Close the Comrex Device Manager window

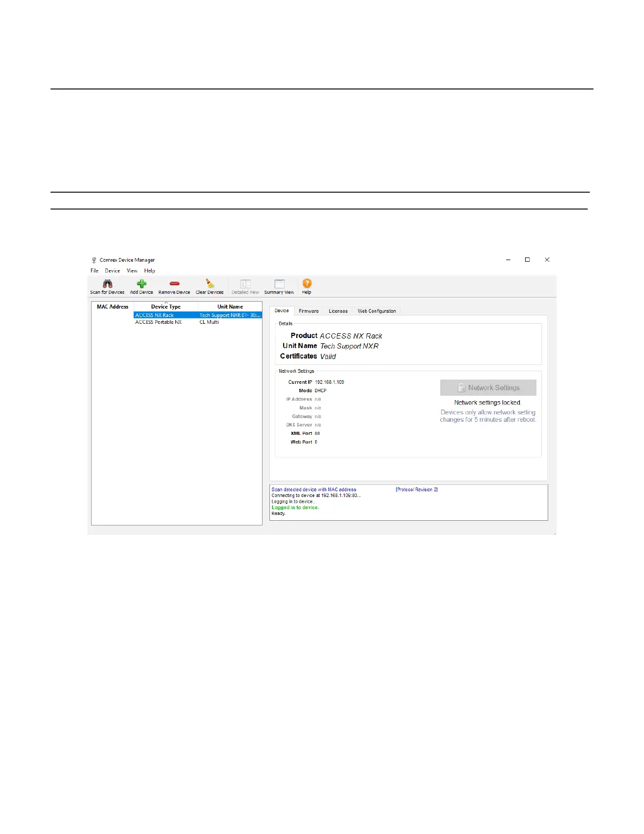(547, 260)
